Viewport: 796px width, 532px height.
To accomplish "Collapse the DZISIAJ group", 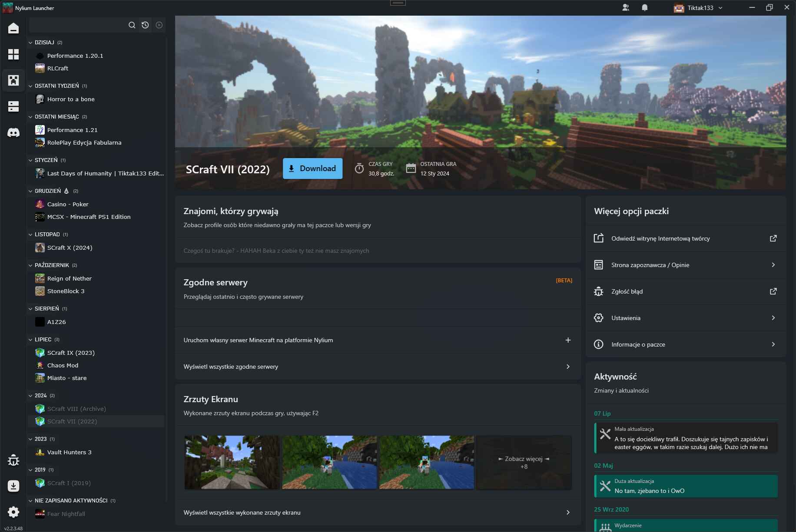I will (x=30, y=43).
